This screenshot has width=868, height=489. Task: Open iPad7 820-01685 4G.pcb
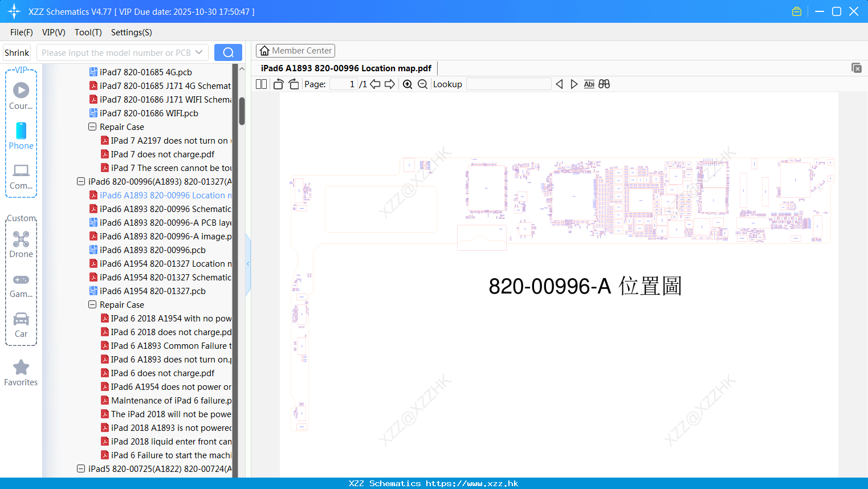point(146,72)
